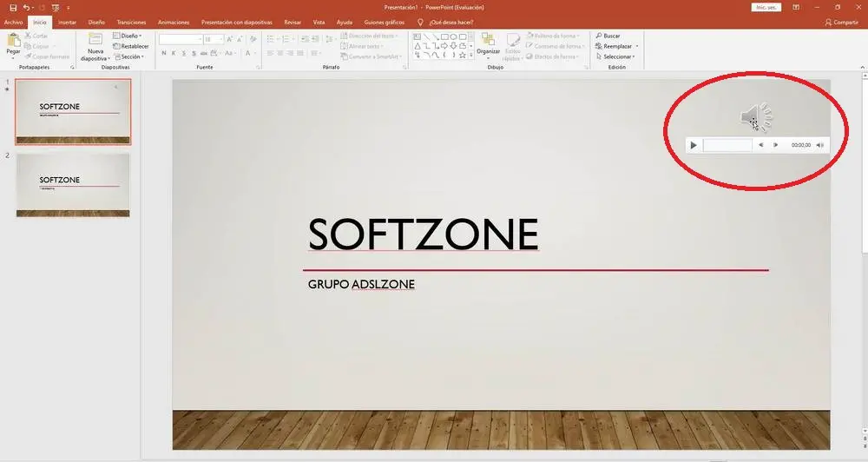This screenshot has height=462, width=868.
Task: Switch to the Diseño ribbon tab
Action: tap(96, 23)
